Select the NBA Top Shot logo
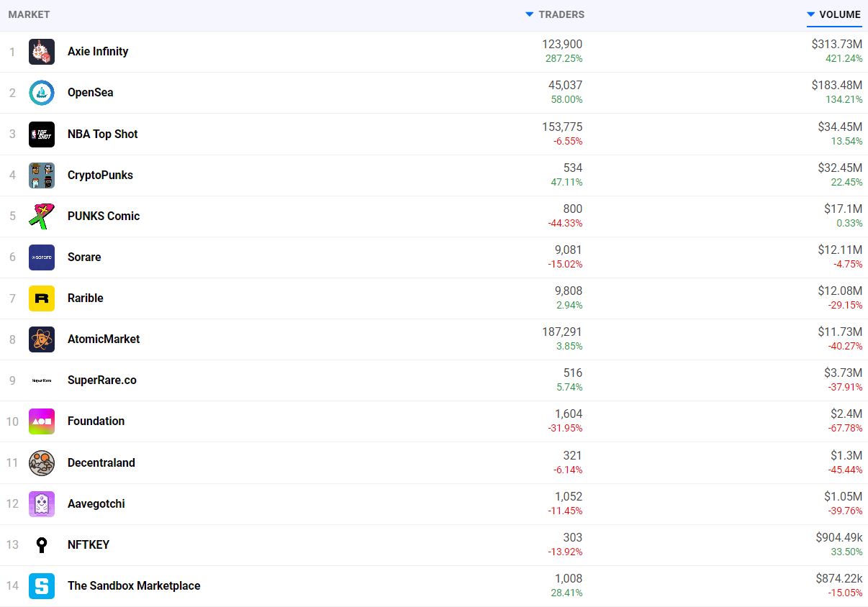The width and height of the screenshot is (868, 607). (42, 134)
